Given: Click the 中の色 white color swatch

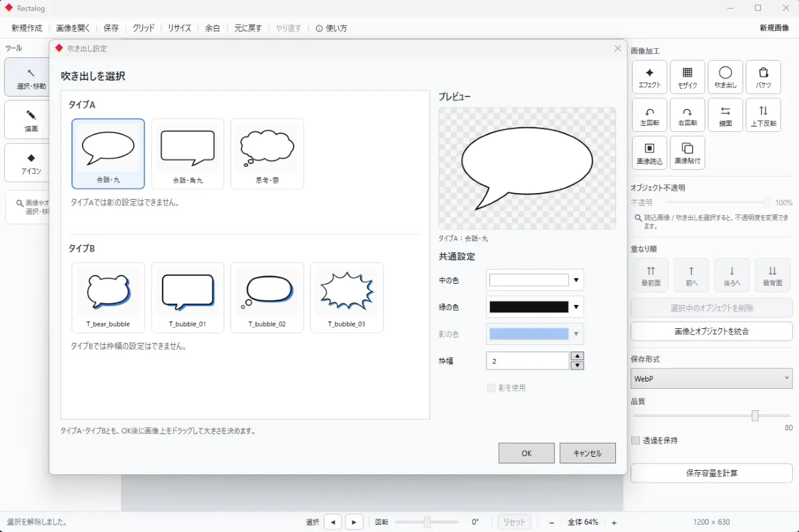Looking at the screenshot, I should tap(529, 280).
